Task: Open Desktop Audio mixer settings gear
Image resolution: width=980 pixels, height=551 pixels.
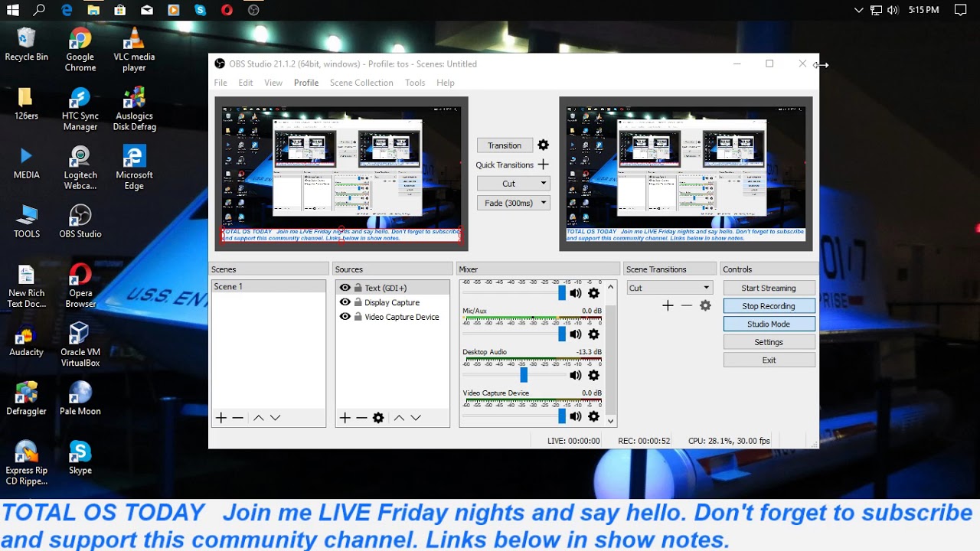Action: tap(593, 376)
